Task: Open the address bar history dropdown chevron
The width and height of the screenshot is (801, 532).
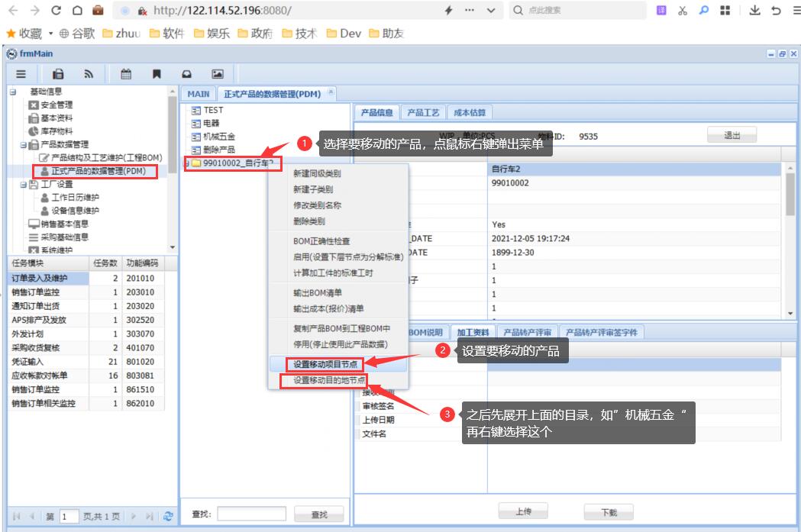Action: point(491,10)
